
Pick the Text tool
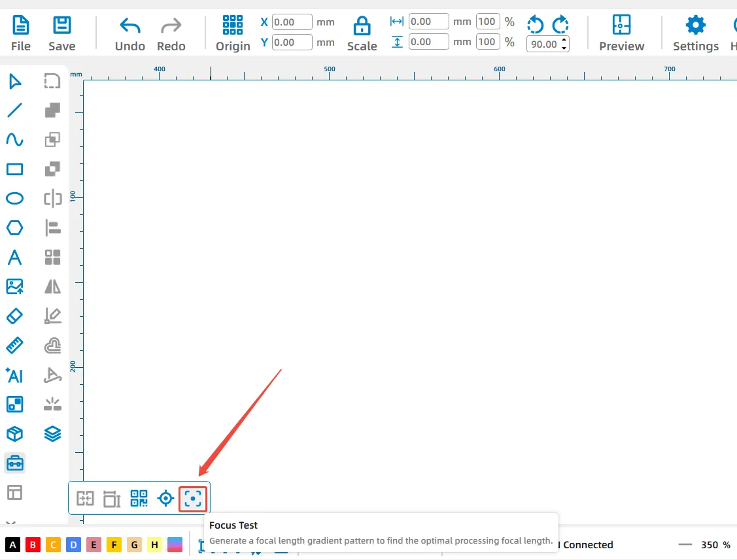(x=14, y=257)
